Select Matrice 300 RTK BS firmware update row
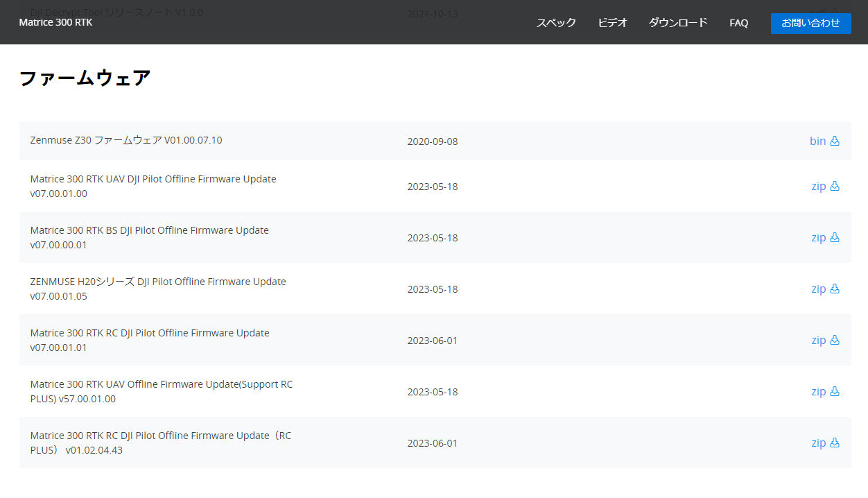 tap(149, 237)
